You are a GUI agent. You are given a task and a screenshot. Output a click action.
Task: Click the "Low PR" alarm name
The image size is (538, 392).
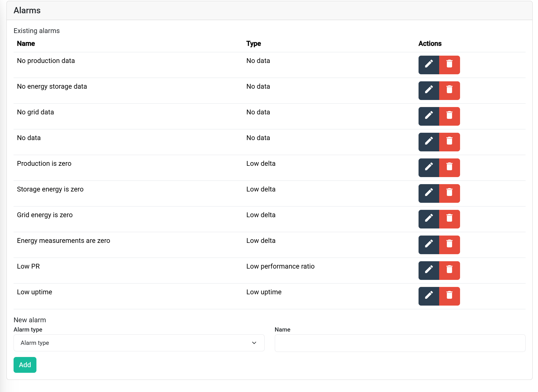coord(28,266)
